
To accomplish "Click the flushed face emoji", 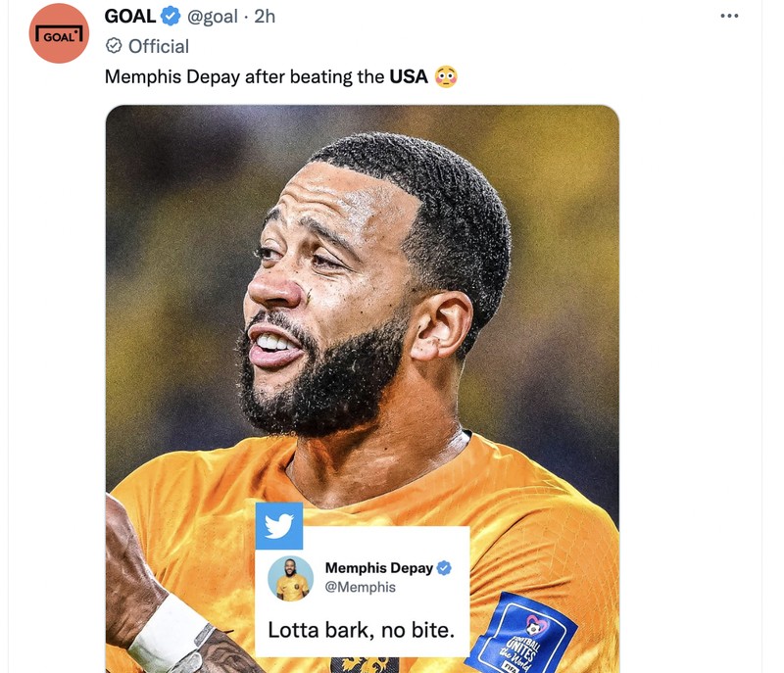I will click(x=446, y=76).
